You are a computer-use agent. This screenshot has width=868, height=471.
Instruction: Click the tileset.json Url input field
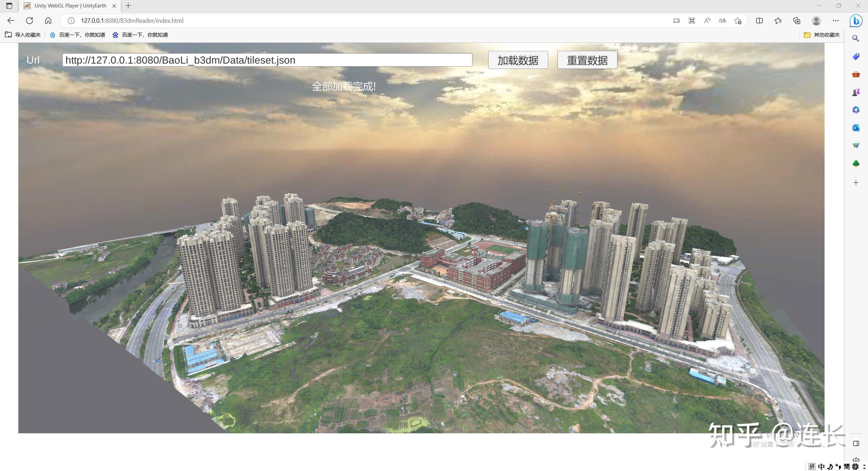coord(267,60)
